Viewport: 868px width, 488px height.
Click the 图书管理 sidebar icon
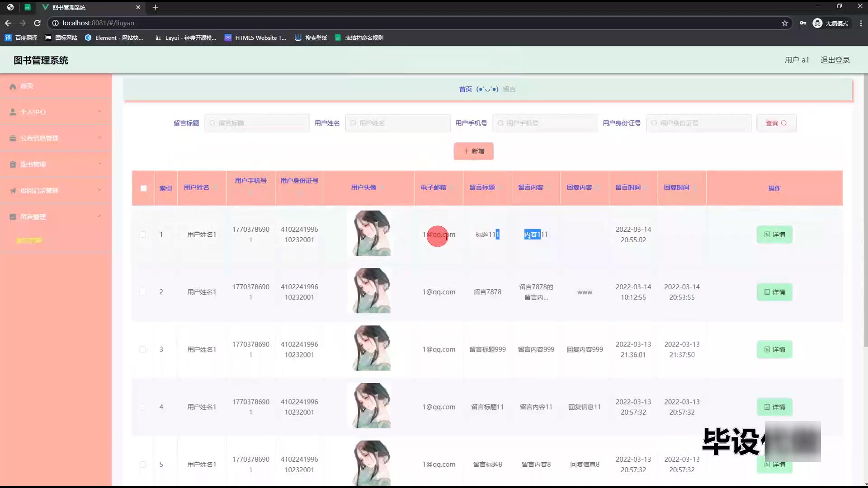(13, 164)
